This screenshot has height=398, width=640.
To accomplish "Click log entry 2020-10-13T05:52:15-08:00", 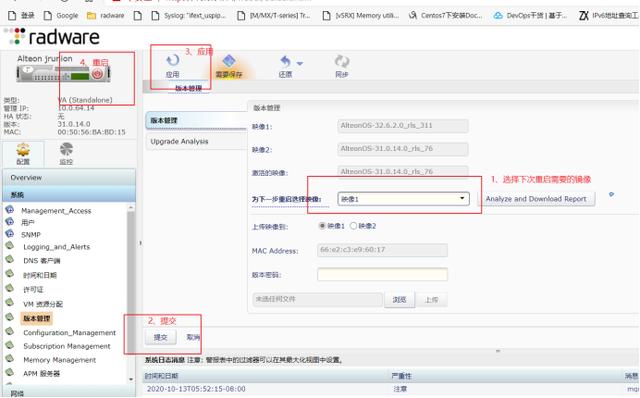I will [196, 389].
